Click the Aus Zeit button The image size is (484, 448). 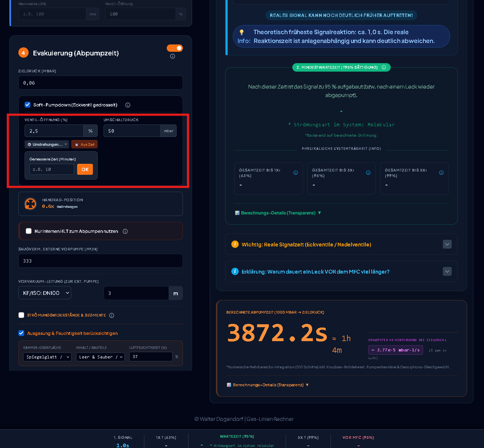(84, 144)
